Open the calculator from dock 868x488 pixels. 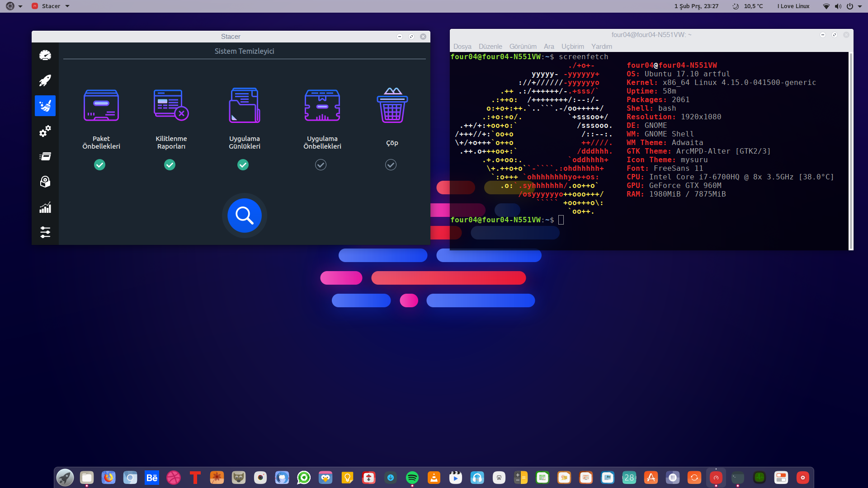[x=521, y=478]
